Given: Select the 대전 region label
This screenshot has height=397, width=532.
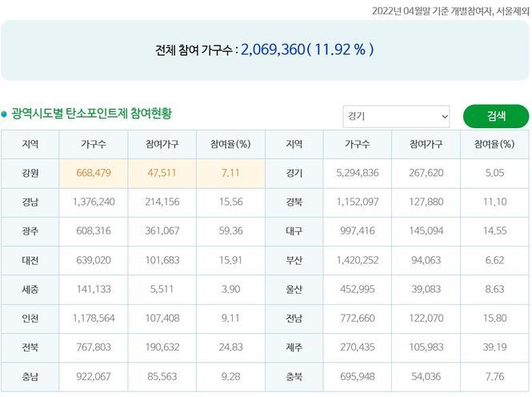Looking at the screenshot, I should (x=30, y=260).
